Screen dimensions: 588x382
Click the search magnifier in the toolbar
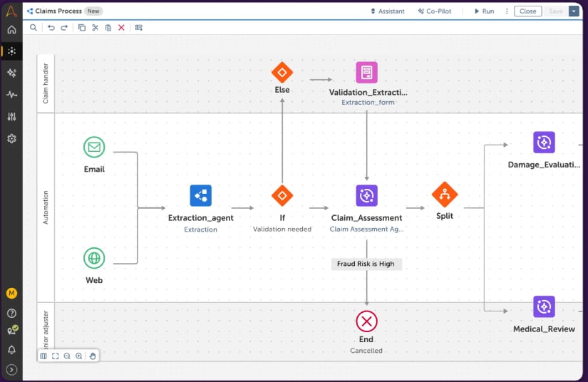pyautogui.click(x=33, y=27)
